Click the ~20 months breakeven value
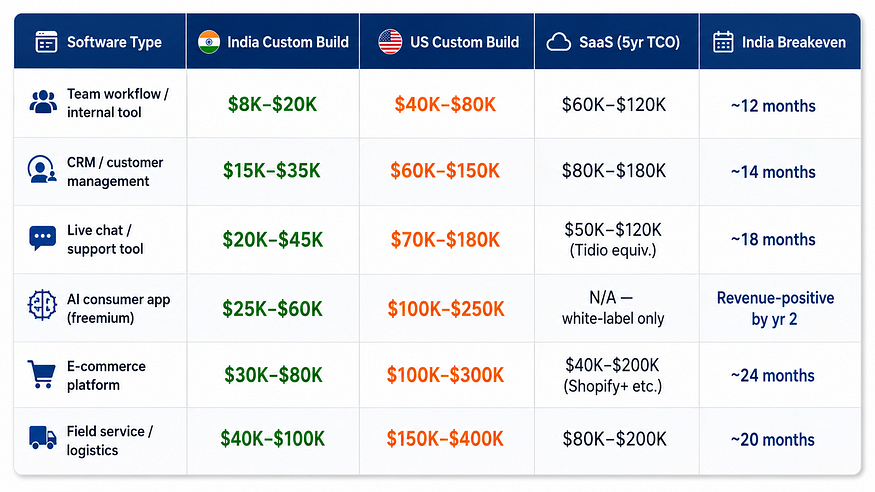This screenshot has width=875, height=492. point(773,440)
